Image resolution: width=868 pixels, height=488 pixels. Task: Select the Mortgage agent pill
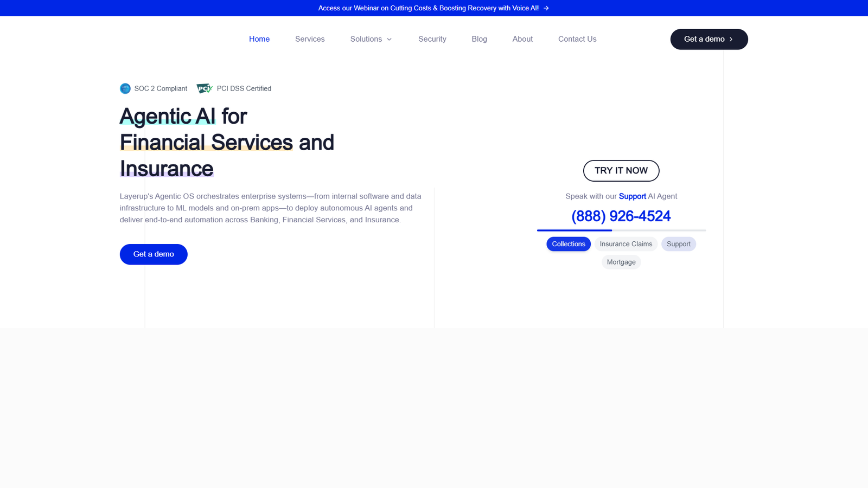click(621, 262)
